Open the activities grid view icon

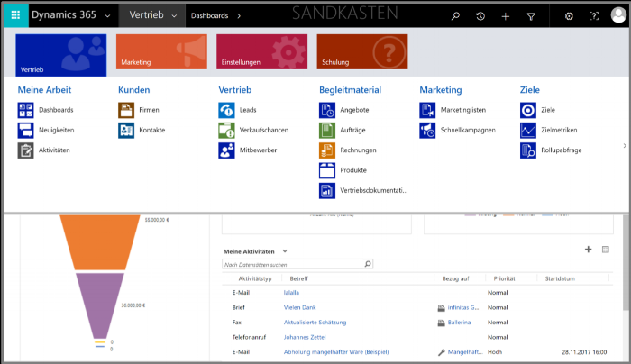(x=606, y=250)
